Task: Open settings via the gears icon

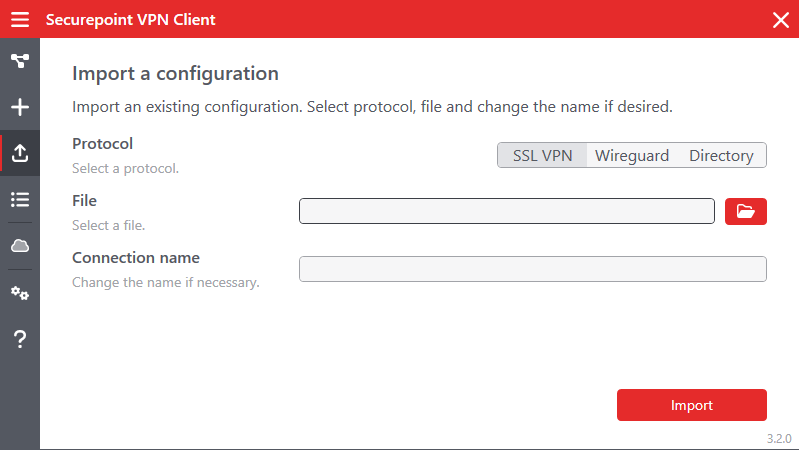Action: [20, 293]
